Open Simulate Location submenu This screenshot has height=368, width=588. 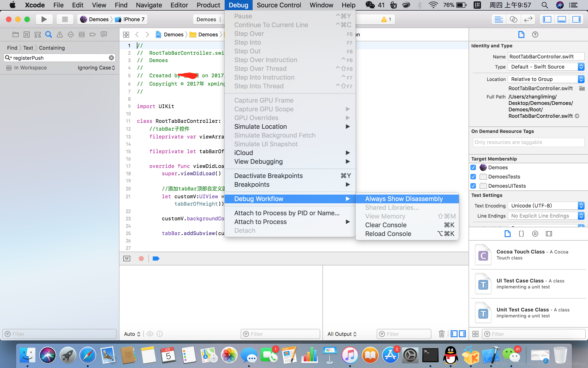pyautogui.click(x=290, y=126)
